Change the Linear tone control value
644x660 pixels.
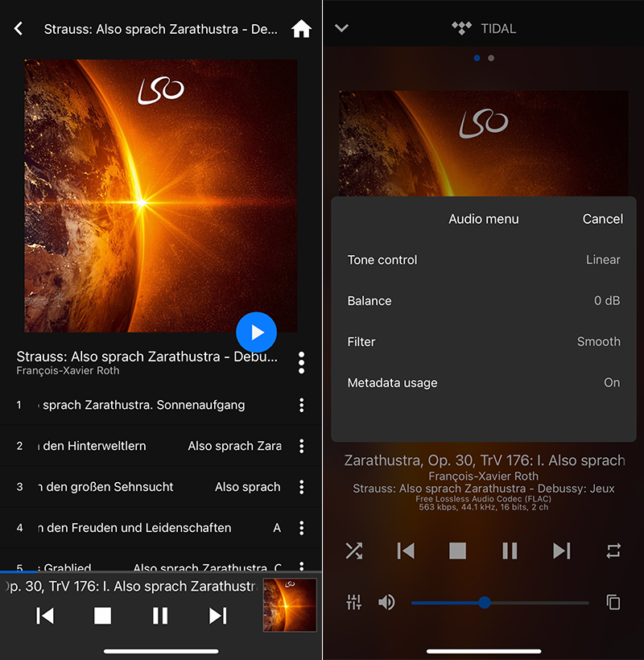click(603, 260)
